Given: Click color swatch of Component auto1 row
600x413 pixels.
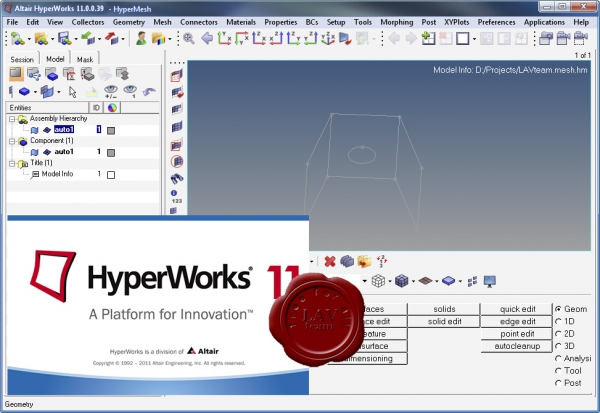Looking at the screenshot, I should [111, 153].
